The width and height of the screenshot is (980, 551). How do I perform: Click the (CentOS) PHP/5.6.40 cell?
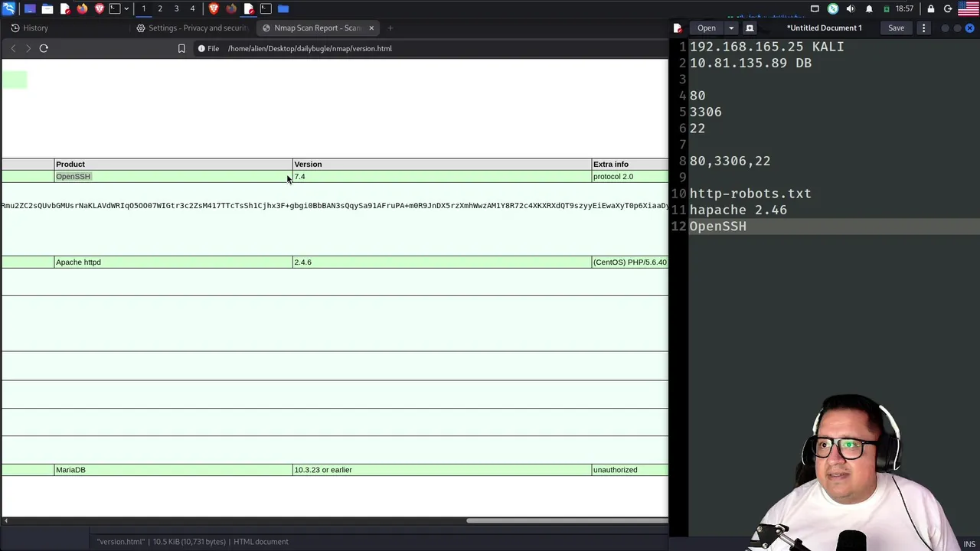point(629,262)
